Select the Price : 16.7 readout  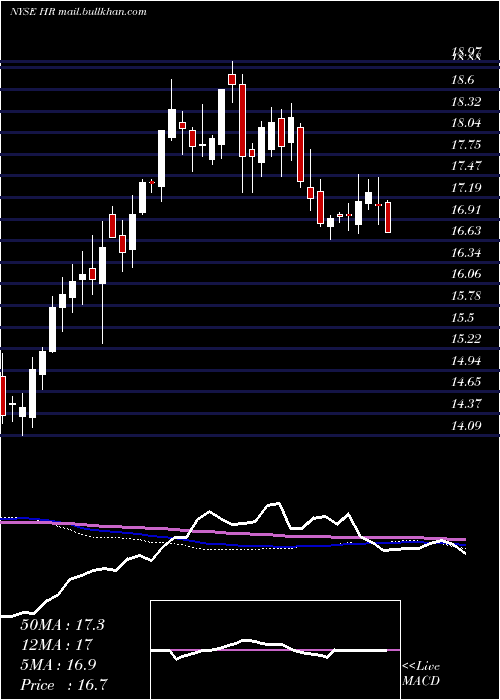click(x=63, y=684)
